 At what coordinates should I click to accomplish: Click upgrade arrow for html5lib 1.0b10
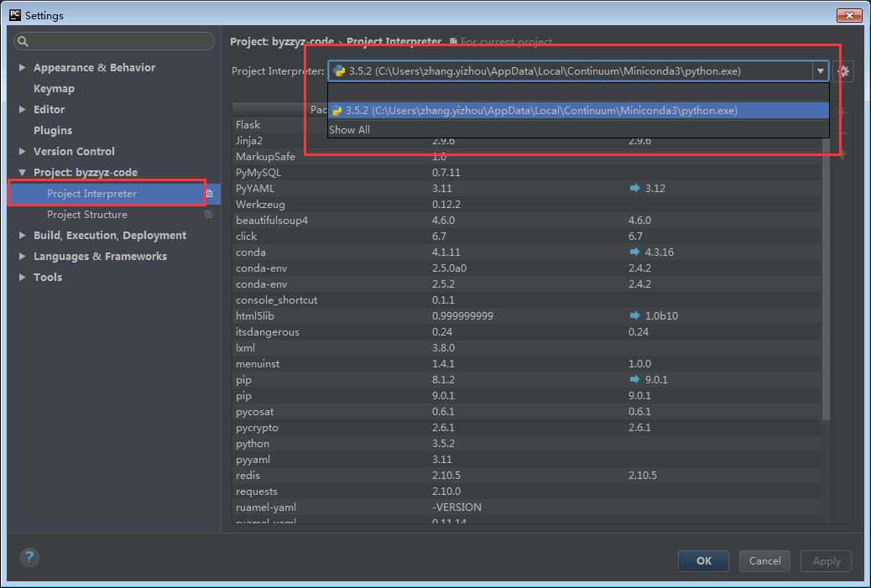tap(634, 316)
